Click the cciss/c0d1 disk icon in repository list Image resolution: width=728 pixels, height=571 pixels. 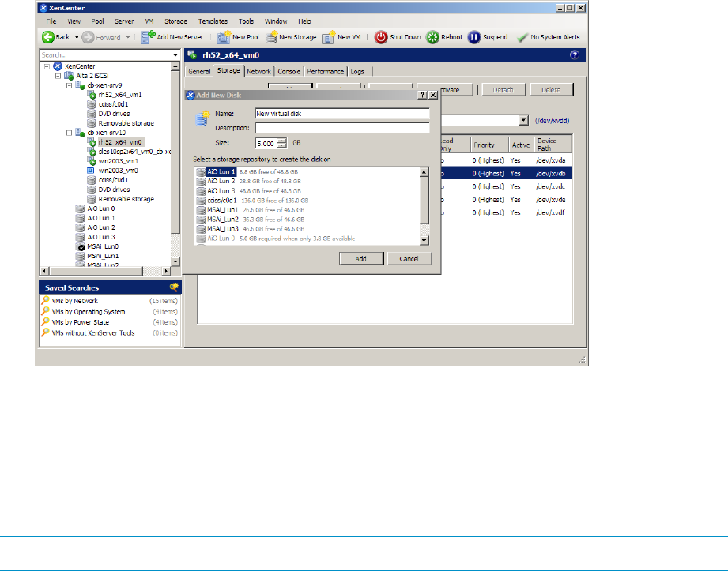coord(201,201)
